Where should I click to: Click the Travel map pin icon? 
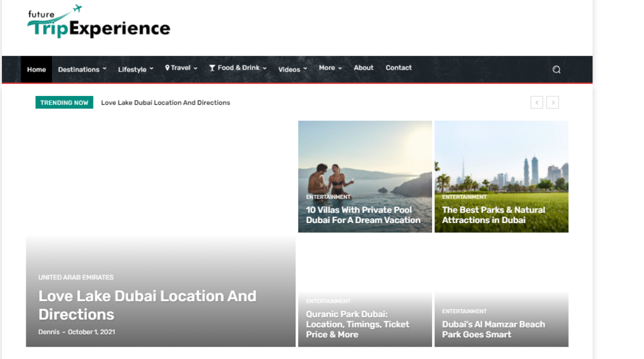(x=167, y=68)
